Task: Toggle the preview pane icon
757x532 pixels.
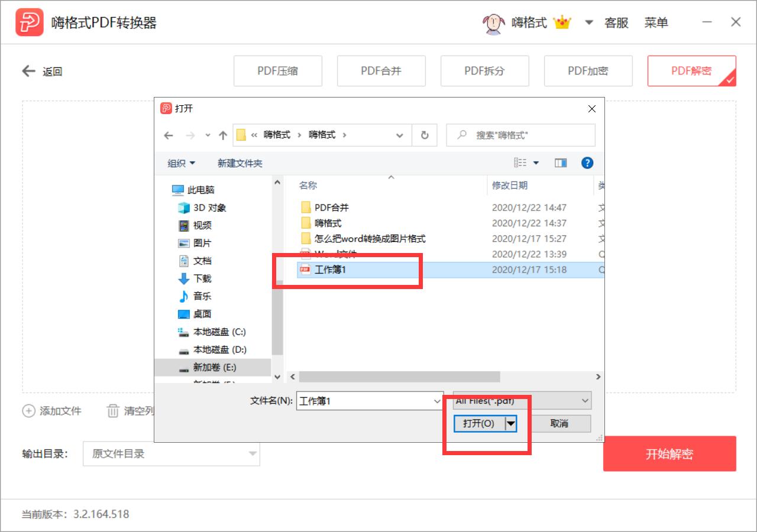Action: click(561, 163)
